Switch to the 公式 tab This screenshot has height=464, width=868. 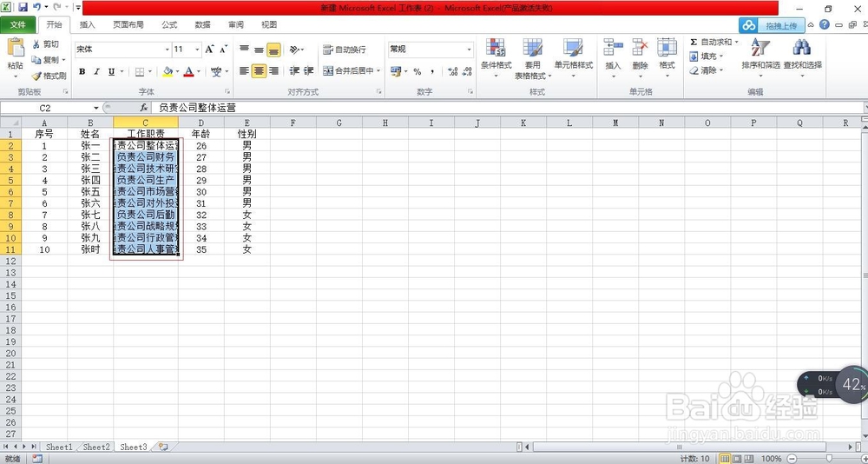pyautogui.click(x=169, y=25)
